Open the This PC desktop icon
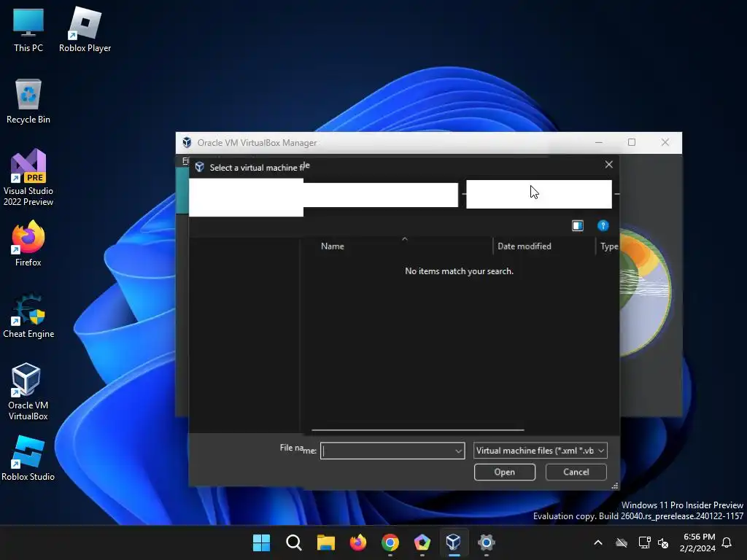 tap(28, 29)
